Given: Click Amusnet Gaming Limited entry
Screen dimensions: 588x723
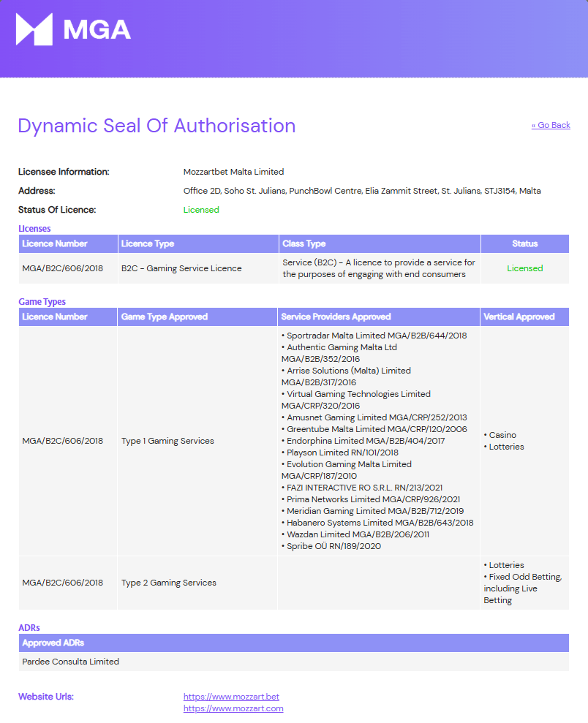Looking at the screenshot, I should click(374, 417).
